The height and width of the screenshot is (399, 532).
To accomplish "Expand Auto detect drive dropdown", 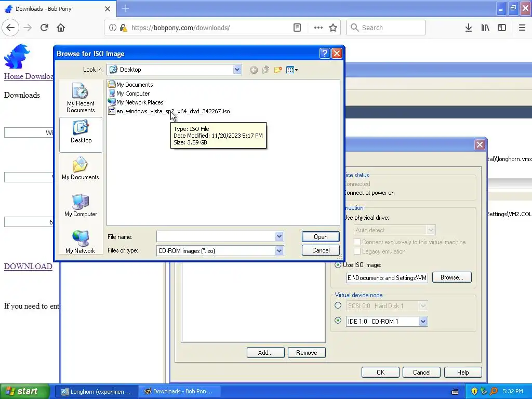I will [x=431, y=230].
